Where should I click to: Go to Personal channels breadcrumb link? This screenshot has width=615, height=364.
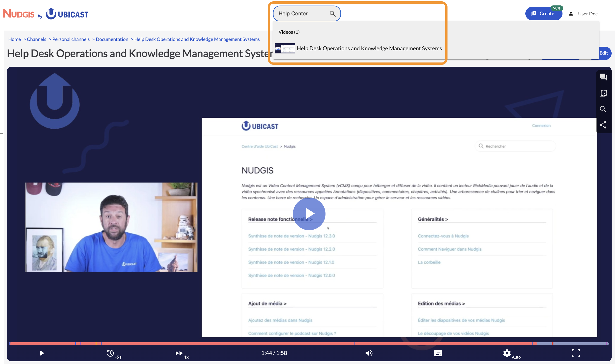(x=71, y=39)
